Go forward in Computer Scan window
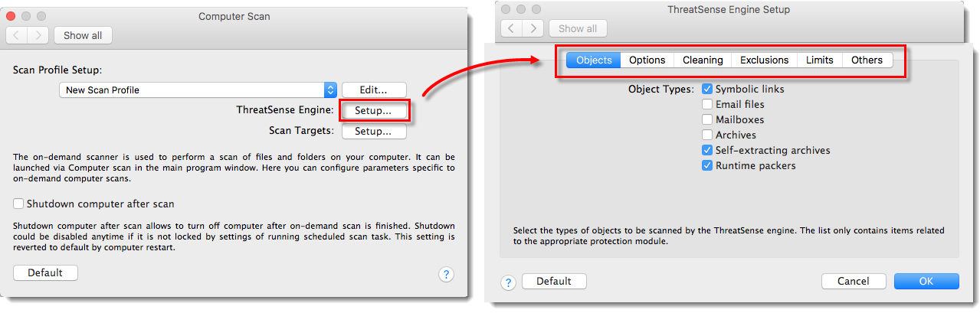Screen dimensions: 980x313 click(x=38, y=35)
